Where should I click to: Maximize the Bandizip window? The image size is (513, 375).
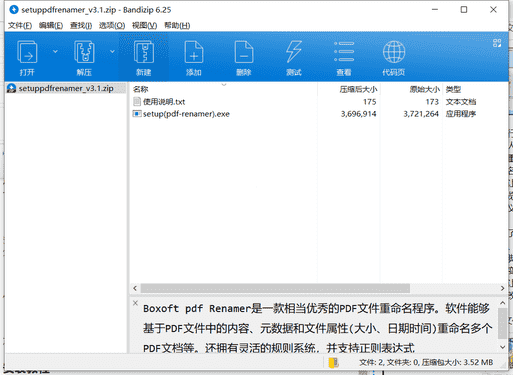click(x=464, y=10)
